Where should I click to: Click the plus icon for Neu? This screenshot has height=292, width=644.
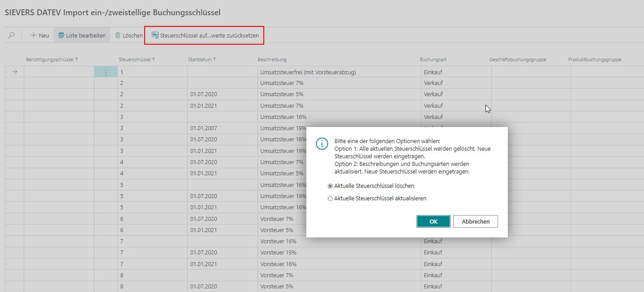coord(33,35)
